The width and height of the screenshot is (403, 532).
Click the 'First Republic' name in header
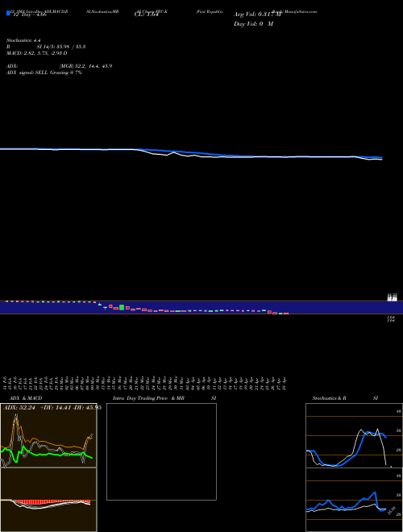click(210, 11)
